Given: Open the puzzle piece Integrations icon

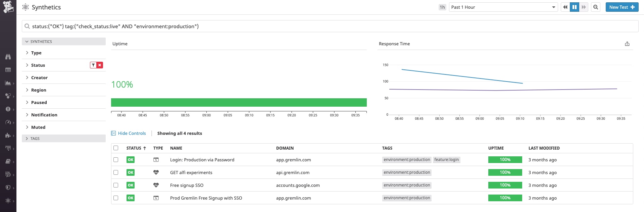Looking at the screenshot, I should click(8, 135).
